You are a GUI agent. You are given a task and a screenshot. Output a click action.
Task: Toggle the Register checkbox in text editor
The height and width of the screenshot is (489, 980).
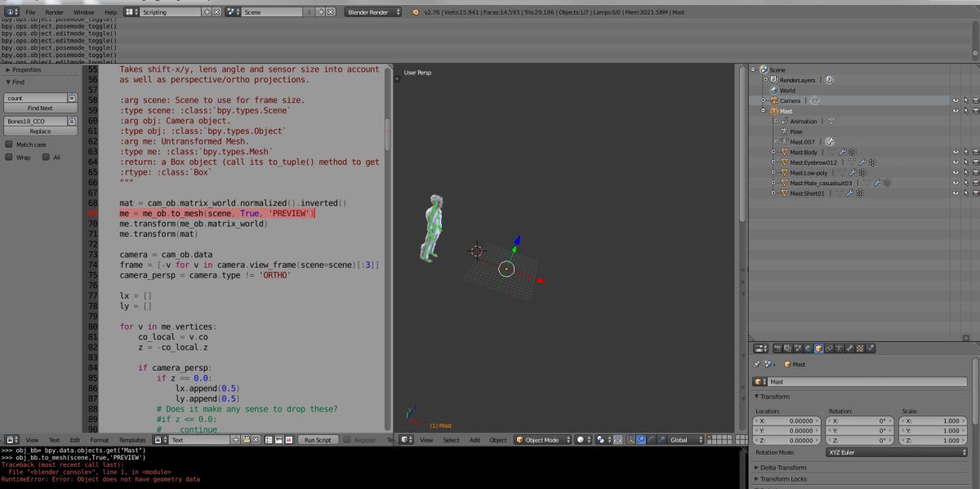point(347,439)
